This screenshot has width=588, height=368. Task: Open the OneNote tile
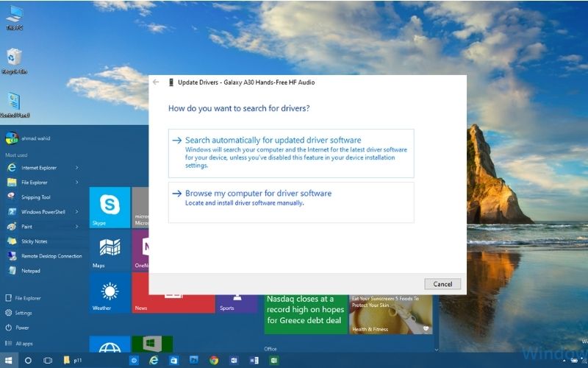pyautogui.click(x=140, y=250)
